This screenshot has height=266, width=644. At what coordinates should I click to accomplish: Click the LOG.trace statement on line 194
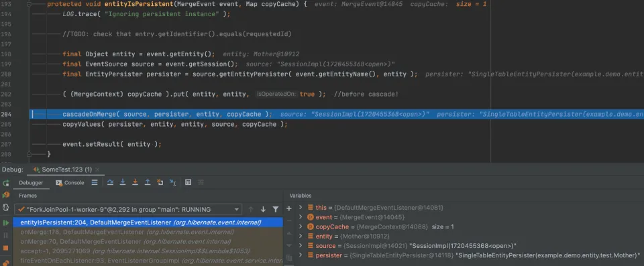pos(146,14)
